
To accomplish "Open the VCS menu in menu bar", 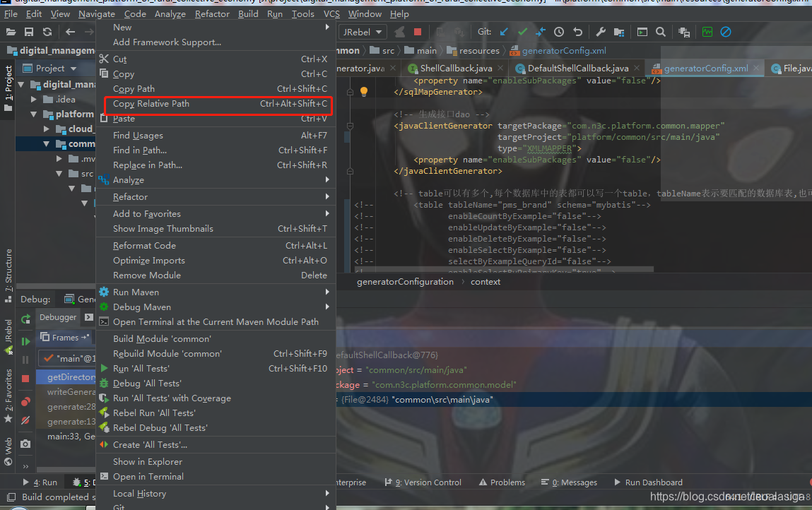I will point(331,14).
